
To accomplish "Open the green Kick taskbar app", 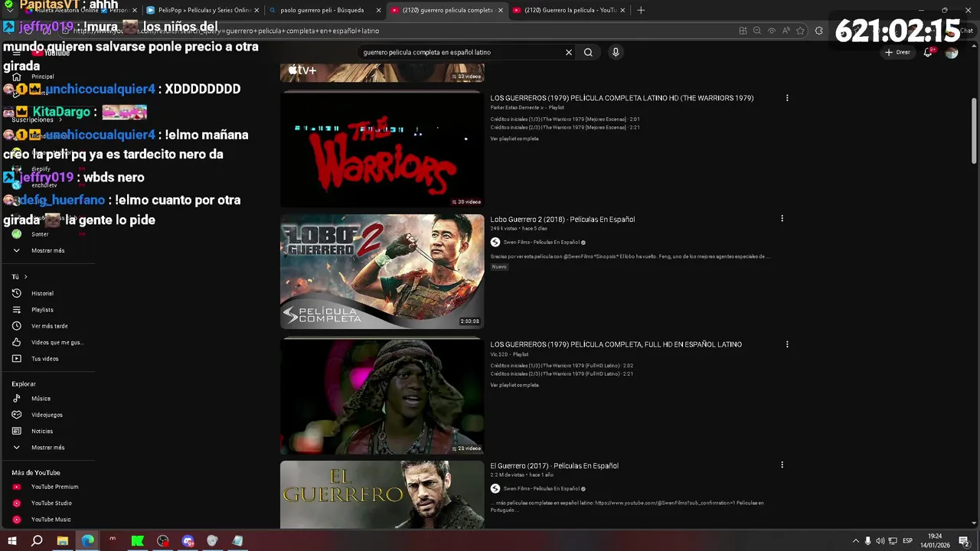I will 138,541.
